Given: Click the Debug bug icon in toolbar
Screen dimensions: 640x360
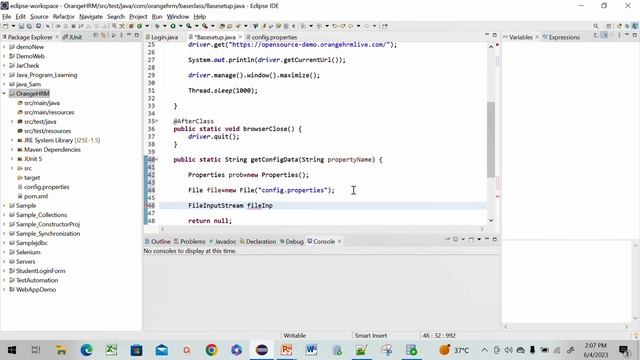Looking at the screenshot, I should [157, 26].
